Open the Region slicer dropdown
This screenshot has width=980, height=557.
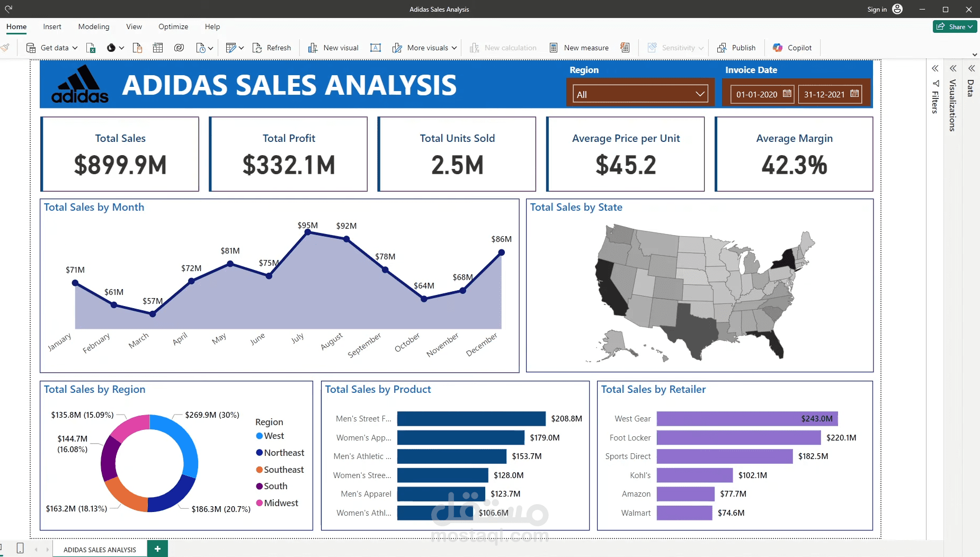[640, 94]
